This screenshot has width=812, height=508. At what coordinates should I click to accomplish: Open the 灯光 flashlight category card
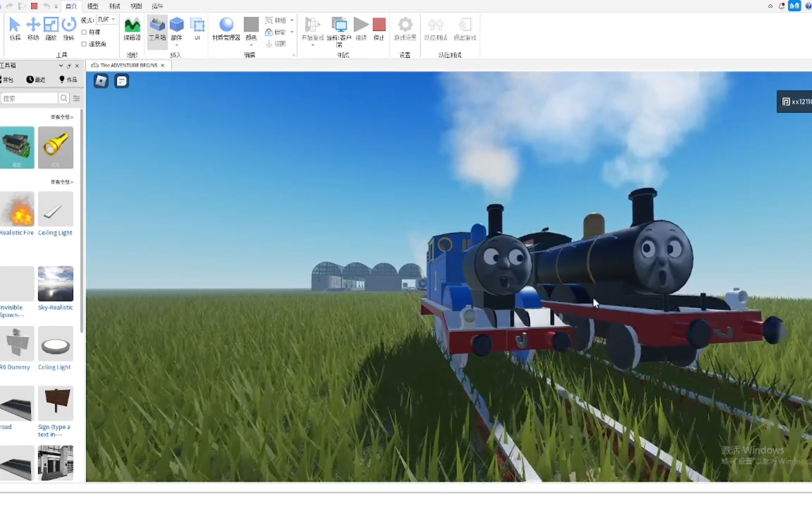56,147
